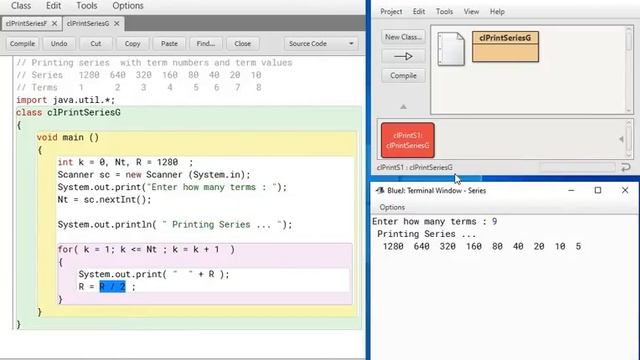Click the entered value 9 in terminal
This screenshot has width=640, height=360.
pos(494,222)
